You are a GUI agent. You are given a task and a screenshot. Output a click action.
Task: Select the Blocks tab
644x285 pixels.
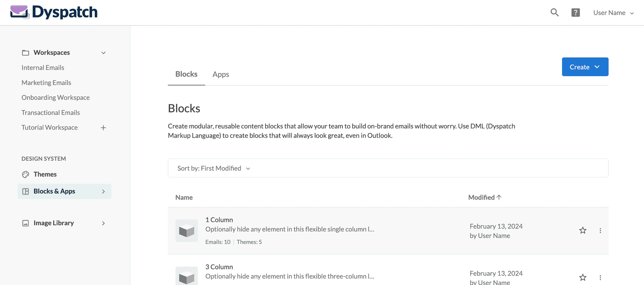pyautogui.click(x=186, y=74)
